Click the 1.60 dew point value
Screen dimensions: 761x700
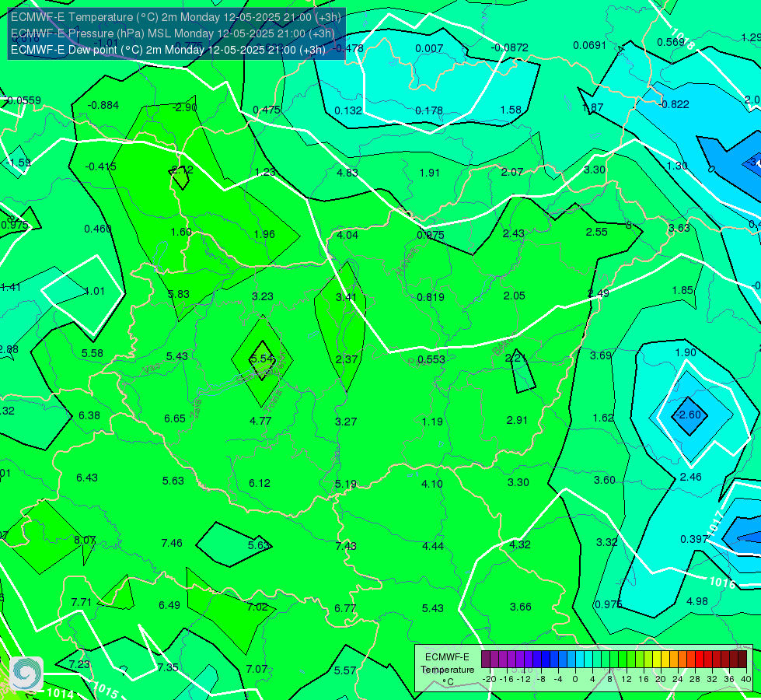[182, 232]
